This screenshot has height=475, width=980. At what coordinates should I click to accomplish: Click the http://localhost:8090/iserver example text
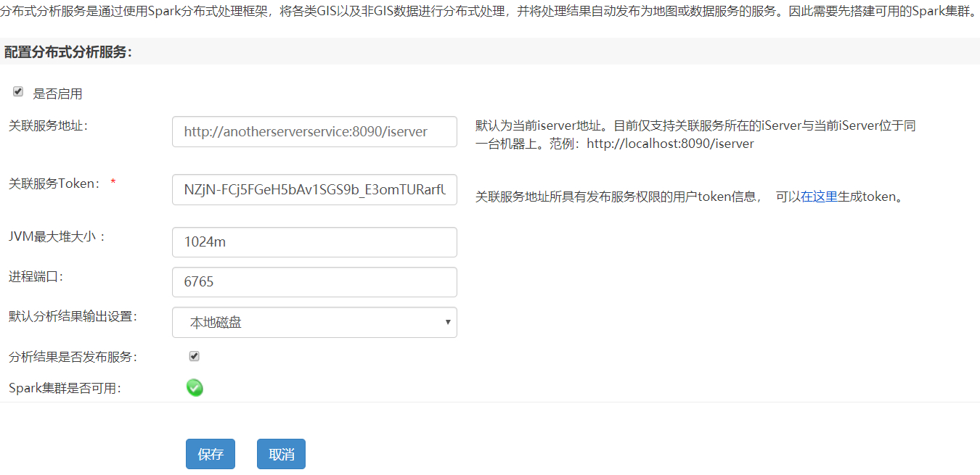(670, 144)
